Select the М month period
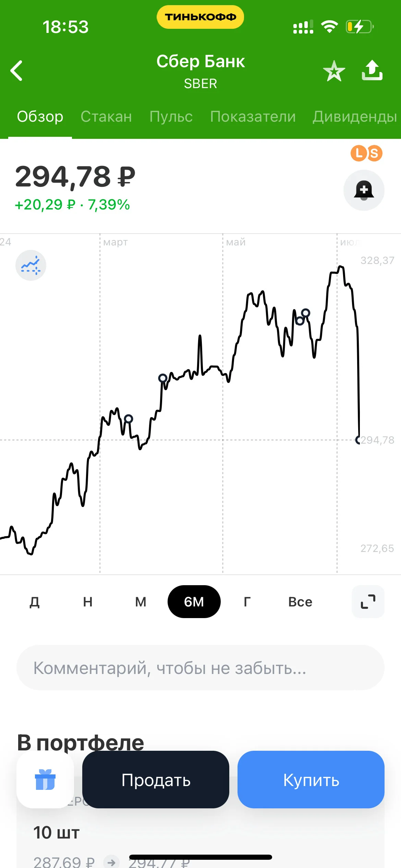This screenshot has height=868, width=401. [141, 602]
